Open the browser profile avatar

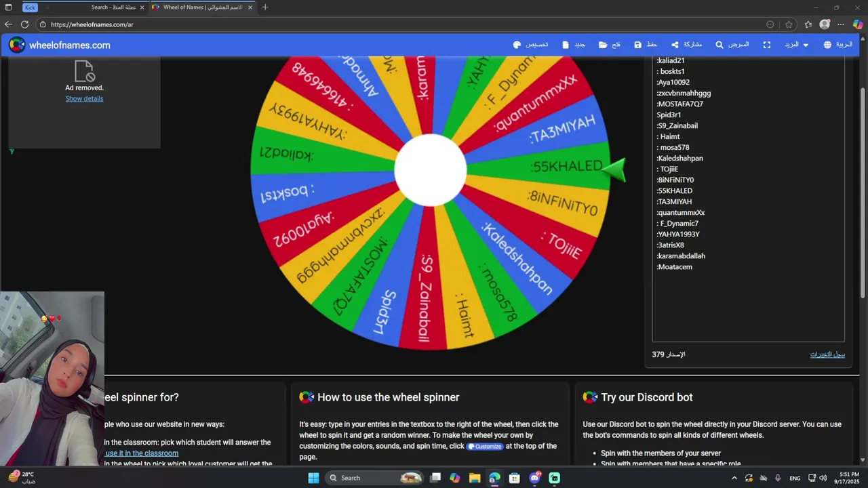click(825, 24)
